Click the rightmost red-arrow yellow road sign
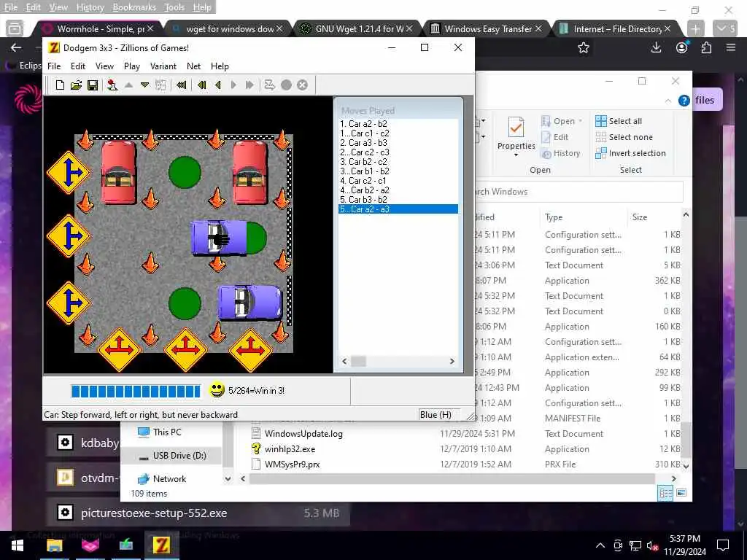The width and height of the screenshot is (747, 560). pyautogui.click(x=250, y=350)
